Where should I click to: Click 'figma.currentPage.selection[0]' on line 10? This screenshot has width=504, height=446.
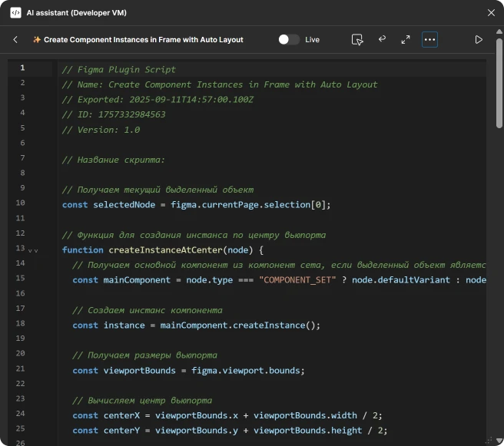pyautogui.click(x=248, y=205)
